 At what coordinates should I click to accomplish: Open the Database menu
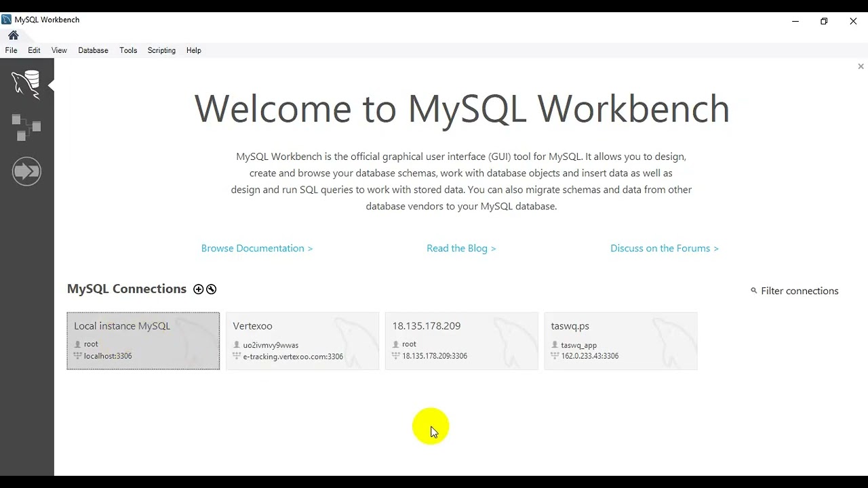(93, 50)
